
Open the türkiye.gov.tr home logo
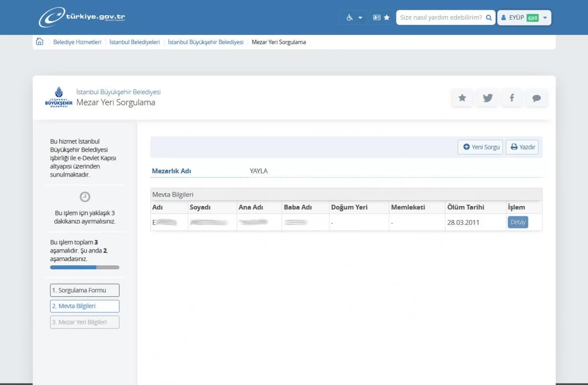(82, 17)
